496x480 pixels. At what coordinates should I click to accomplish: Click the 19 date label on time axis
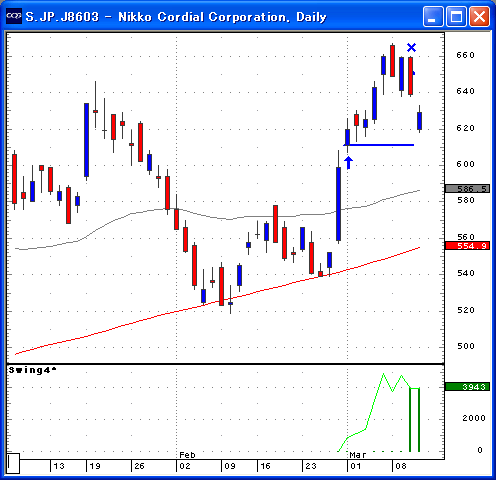[95, 466]
